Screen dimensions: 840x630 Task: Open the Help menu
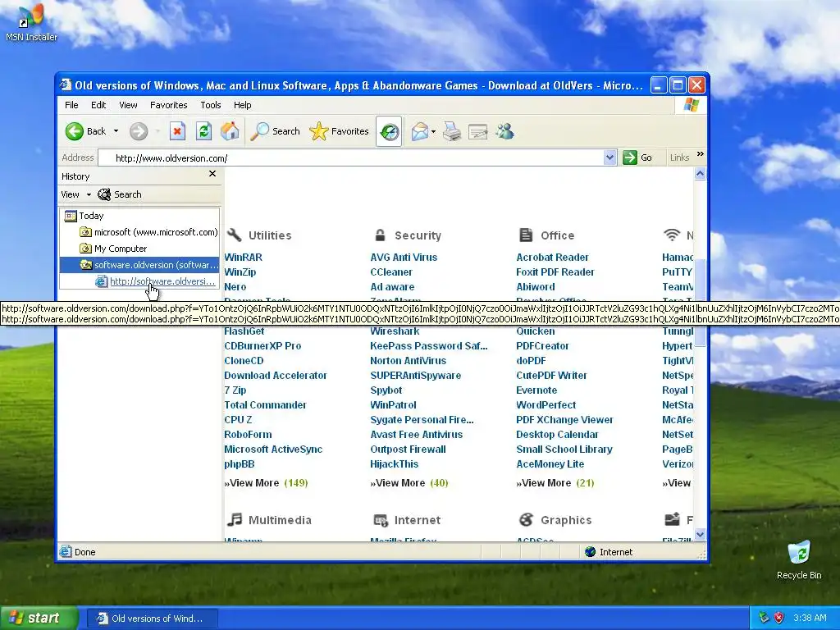pyautogui.click(x=242, y=105)
